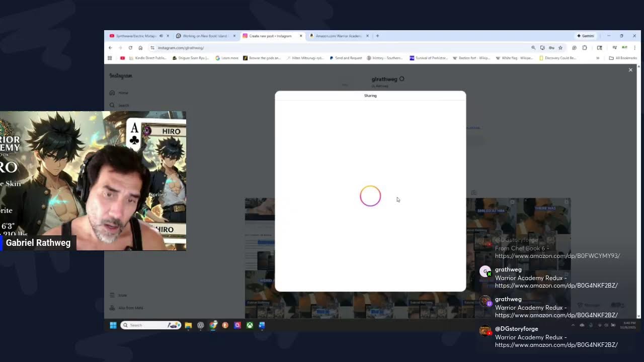Screen dimensions: 644x362
Task: Open the Google 'Learn more' bookmark
Action: click(227, 58)
